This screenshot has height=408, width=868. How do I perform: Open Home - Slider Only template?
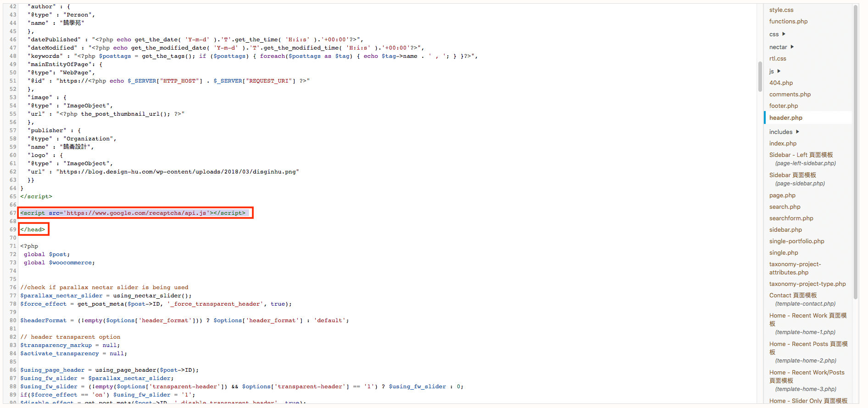(x=808, y=401)
